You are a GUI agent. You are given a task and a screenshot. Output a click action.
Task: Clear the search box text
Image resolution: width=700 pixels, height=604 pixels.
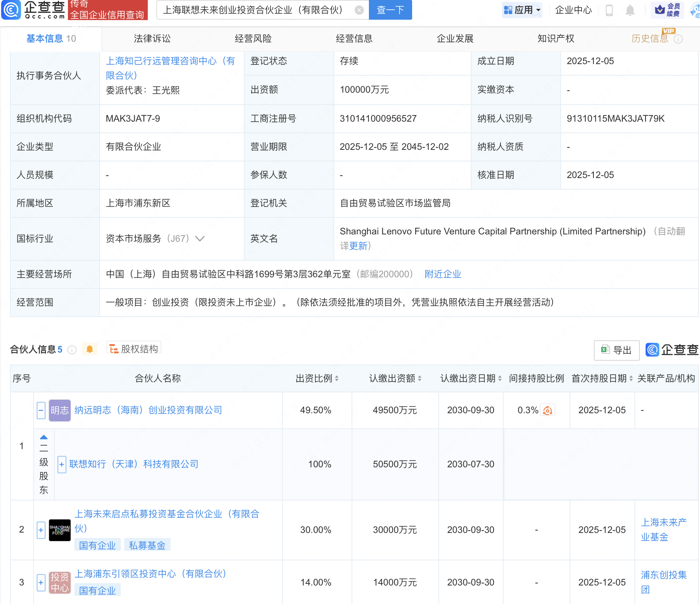[x=359, y=10]
